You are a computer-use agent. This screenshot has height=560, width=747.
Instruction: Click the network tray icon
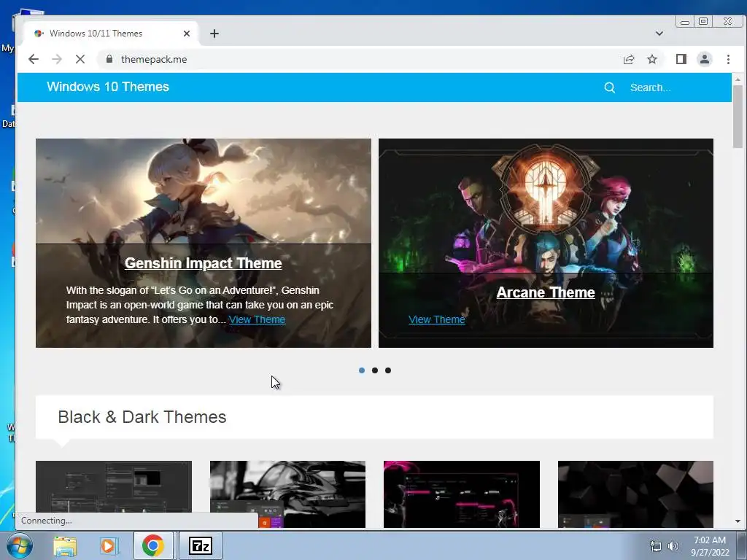coord(656,546)
